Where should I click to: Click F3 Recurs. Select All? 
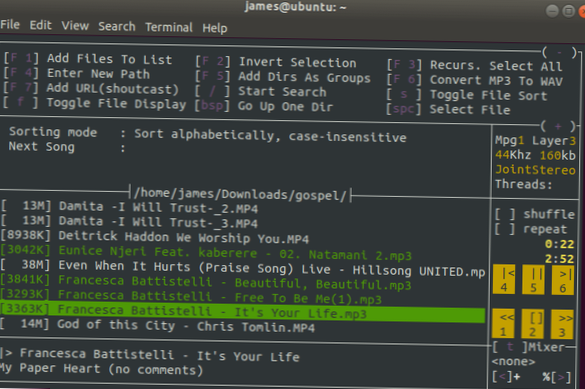coord(474,66)
